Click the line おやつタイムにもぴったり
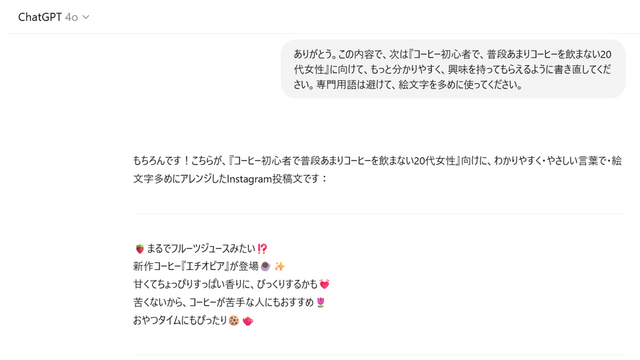The width and height of the screenshot is (640, 360). click(x=193, y=320)
